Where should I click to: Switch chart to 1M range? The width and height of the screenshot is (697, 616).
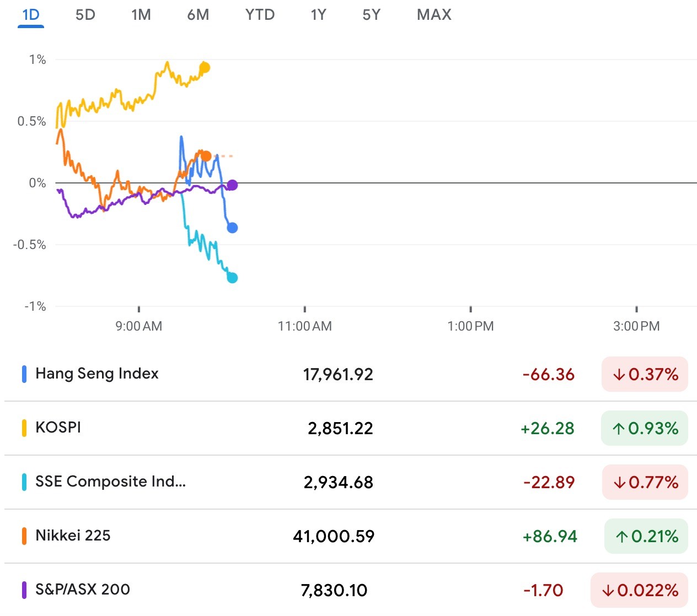coord(141,15)
